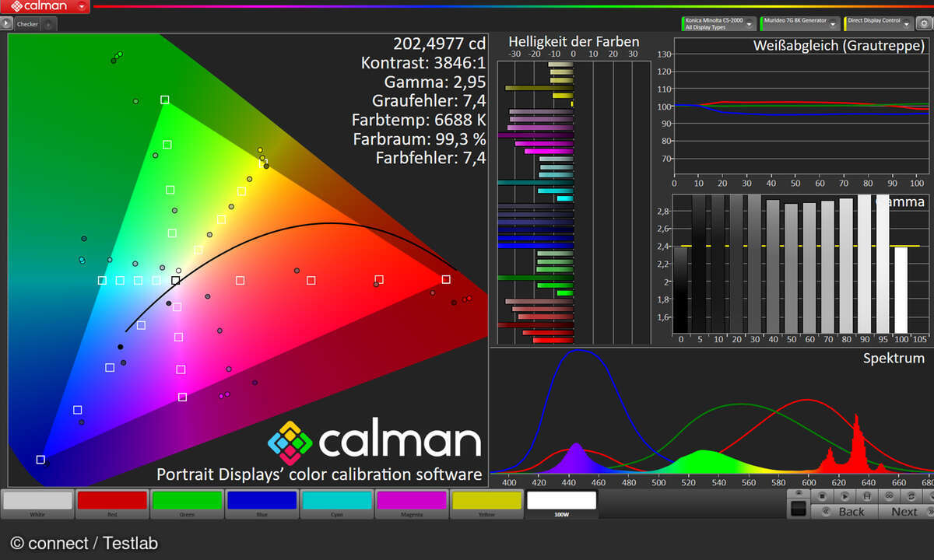Open the Direct Display Control dropdown

[x=908, y=24]
